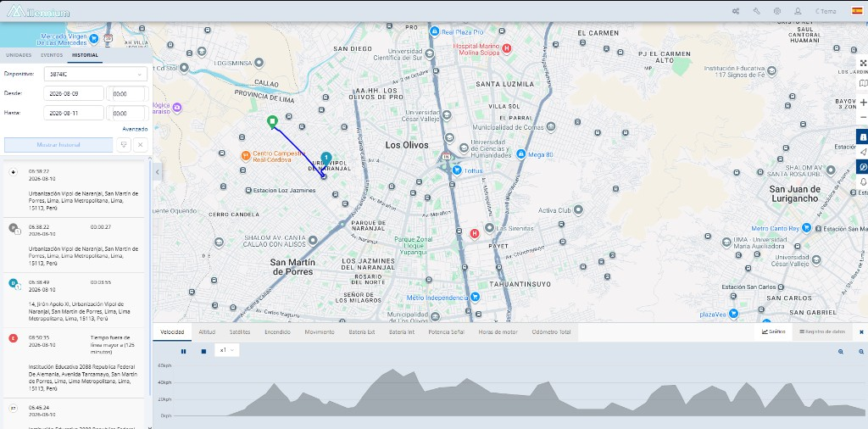Switch to the Unidades tab
868x429 pixels.
tap(19, 55)
